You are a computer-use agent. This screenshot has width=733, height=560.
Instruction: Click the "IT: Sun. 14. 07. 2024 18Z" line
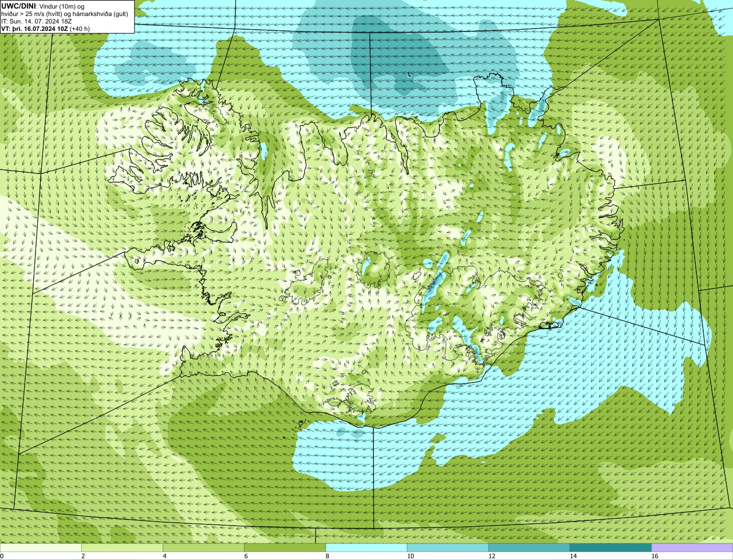click(x=37, y=21)
